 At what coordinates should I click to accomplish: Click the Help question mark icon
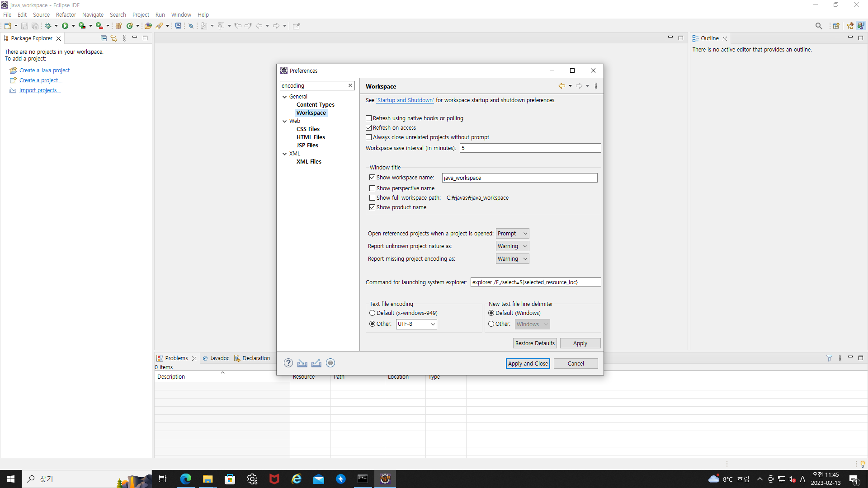[x=288, y=363]
